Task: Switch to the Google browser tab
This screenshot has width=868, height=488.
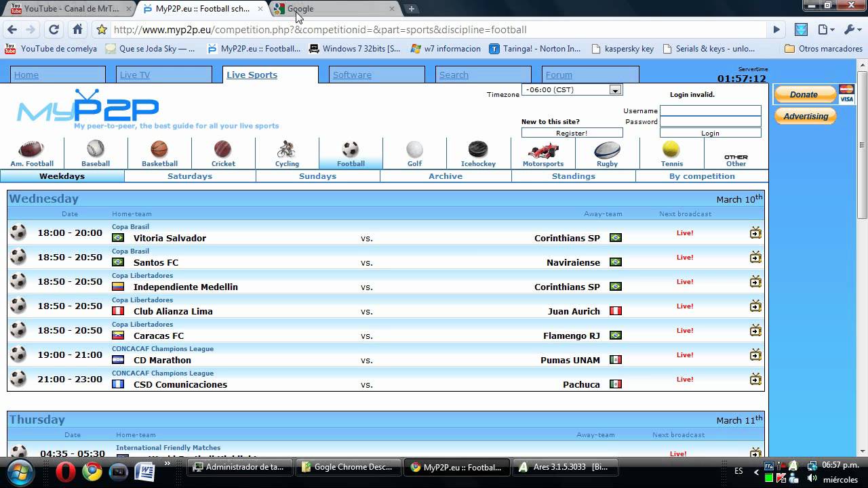Action: (334, 9)
